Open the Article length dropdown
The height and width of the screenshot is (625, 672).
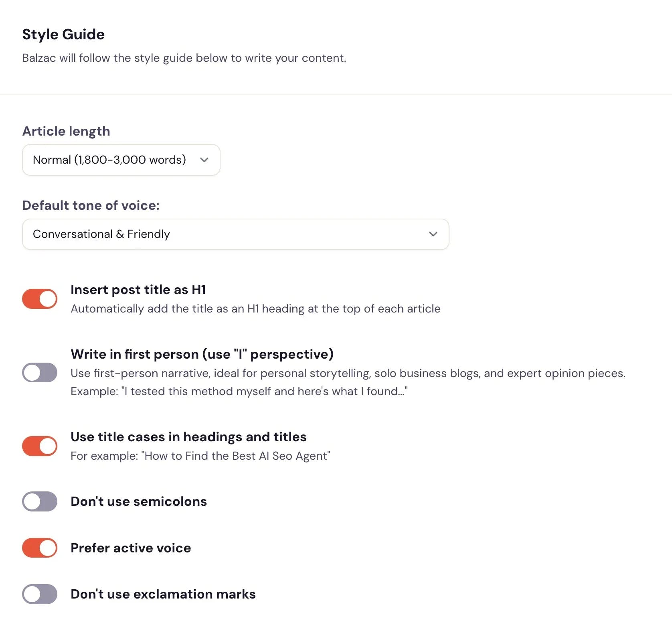(121, 160)
